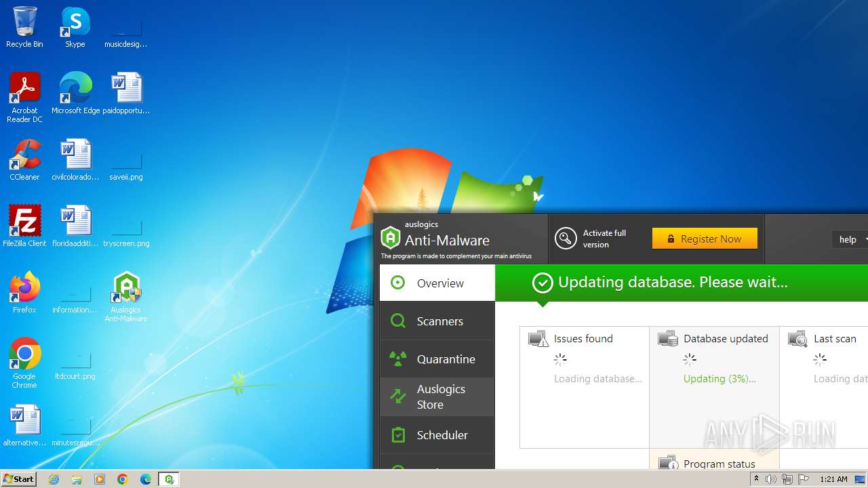Click the Database updated icon
The width and height of the screenshot is (868, 488).
coord(668,339)
